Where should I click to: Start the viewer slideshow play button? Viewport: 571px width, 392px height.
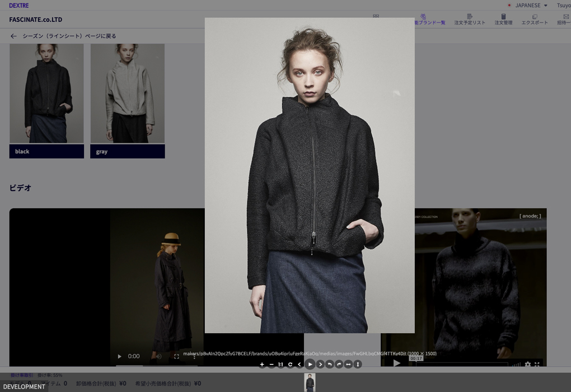(310, 365)
